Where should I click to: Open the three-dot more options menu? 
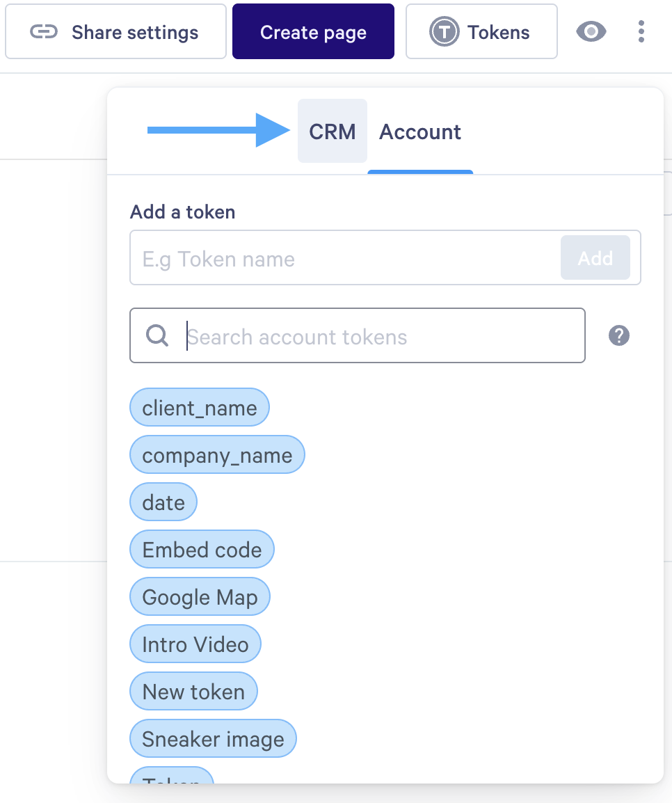pos(641,31)
